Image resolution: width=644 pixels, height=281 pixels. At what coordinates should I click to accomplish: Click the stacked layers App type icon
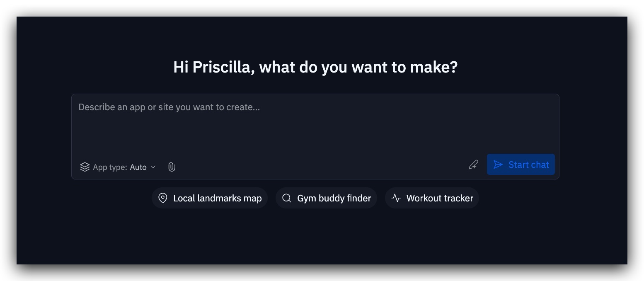pyautogui.click(x=85, y=167)
